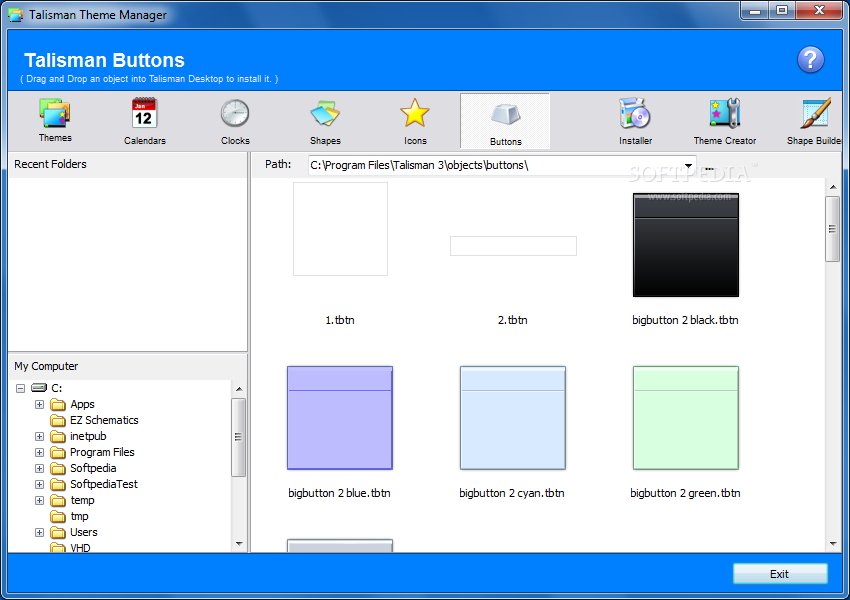Open the Calendars section
Image resolution: width=850 pixels, height=600 pixels.
(144, 121)
